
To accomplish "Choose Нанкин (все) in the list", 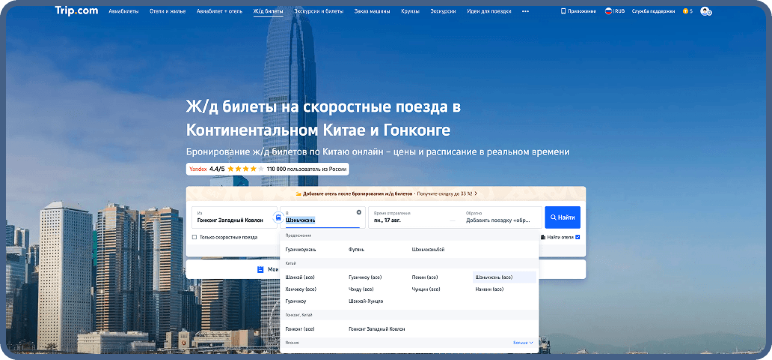I will click(489, 289).
